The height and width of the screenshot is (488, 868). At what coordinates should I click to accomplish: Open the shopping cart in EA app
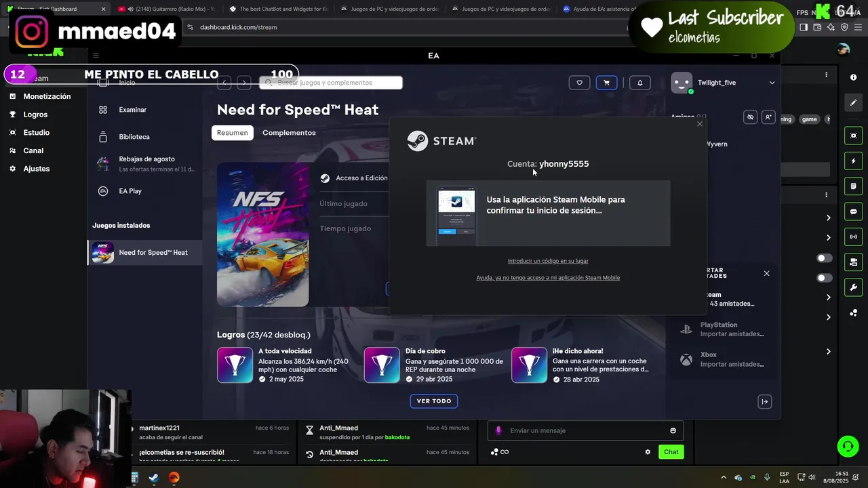[606, 83]
